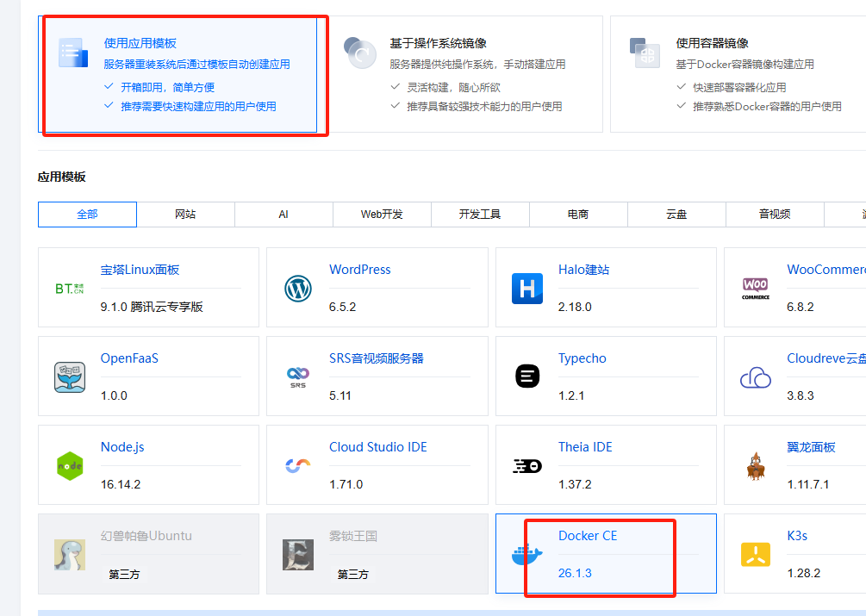866x616 pixels.
Task: Choose the 使用容器镜像 option title
Action: 713,43
